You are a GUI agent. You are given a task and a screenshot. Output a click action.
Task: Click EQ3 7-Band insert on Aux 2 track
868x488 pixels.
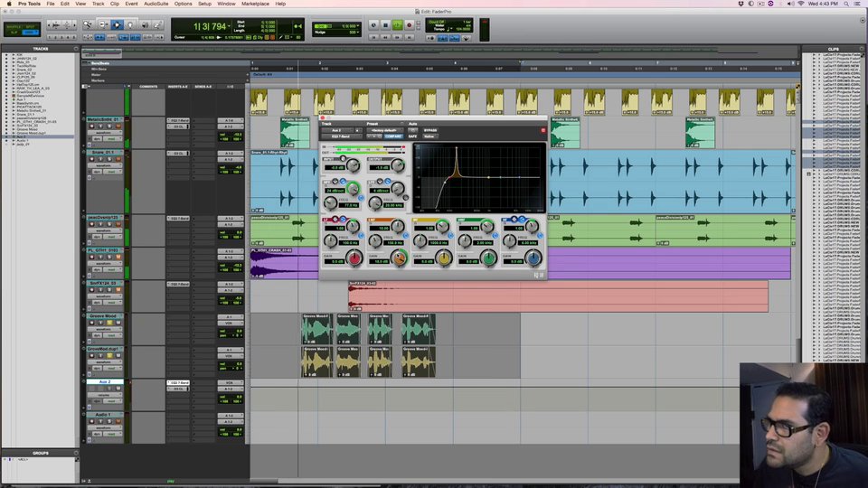(178, 383)
